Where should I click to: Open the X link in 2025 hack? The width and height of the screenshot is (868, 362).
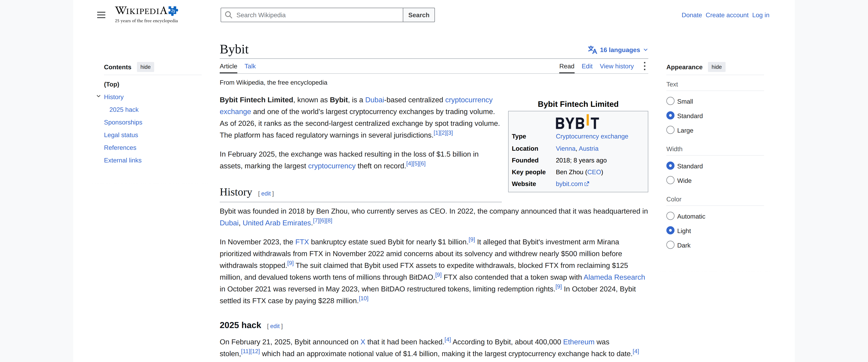coord(363,342)
